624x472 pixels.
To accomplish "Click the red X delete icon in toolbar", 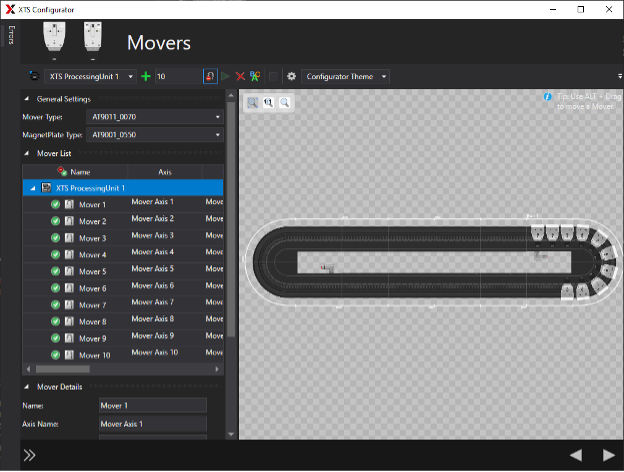I will tap(240, 76).
